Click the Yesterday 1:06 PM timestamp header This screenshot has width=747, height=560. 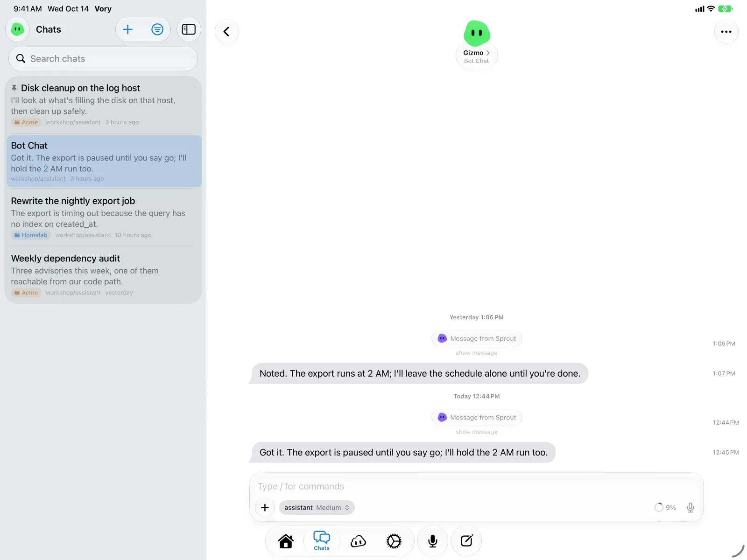tap(477, 317)
